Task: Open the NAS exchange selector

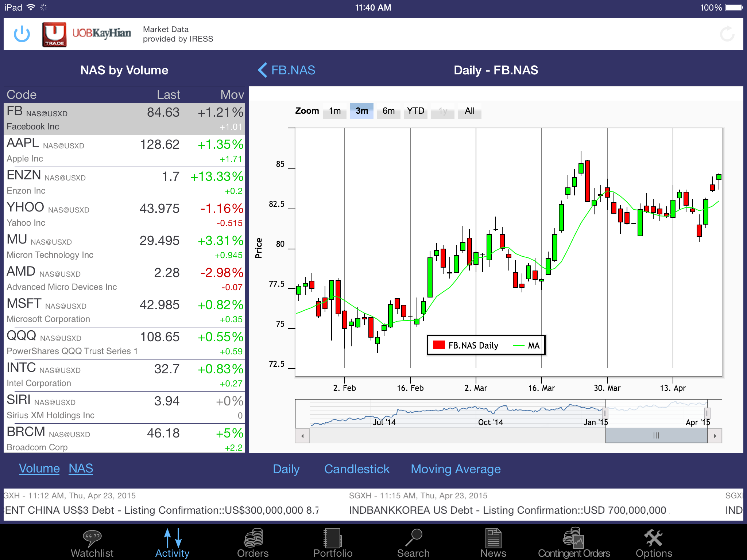Action: coord(81,468)
